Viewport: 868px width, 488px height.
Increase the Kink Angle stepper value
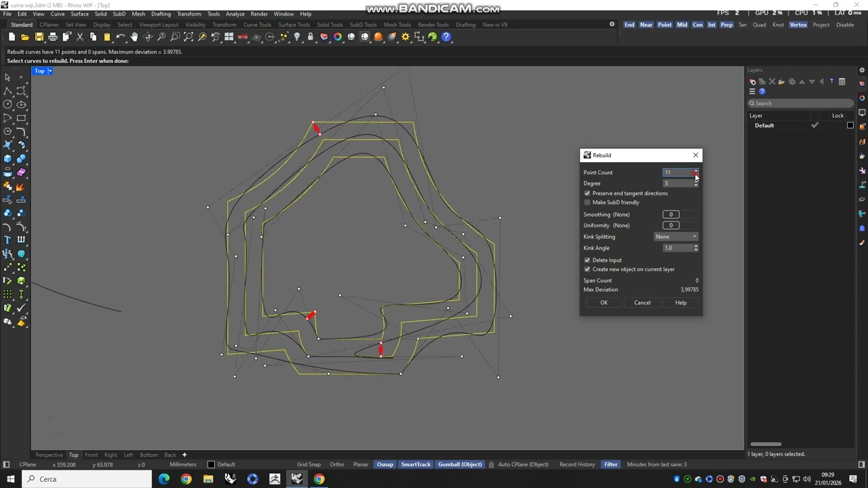click(696, 246)
